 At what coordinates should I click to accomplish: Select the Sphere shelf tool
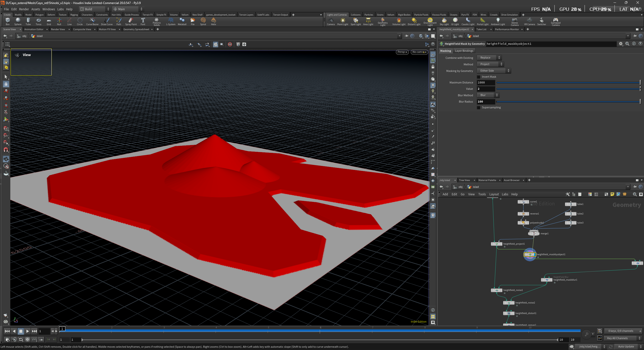coord(18,21)
